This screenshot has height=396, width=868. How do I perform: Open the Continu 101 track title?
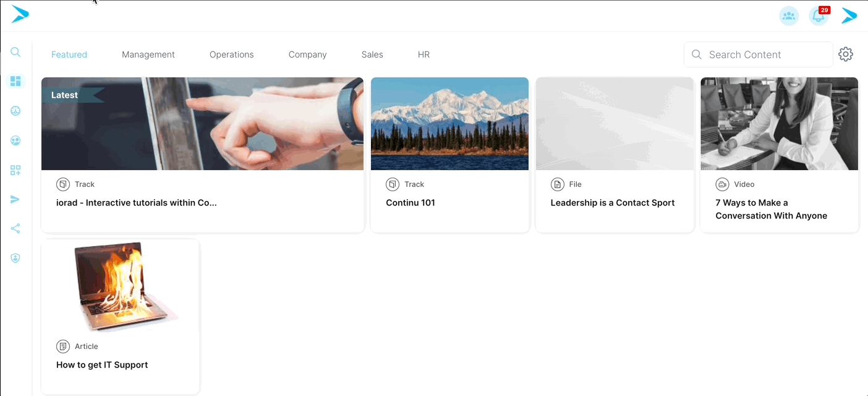tap(411, 203)
